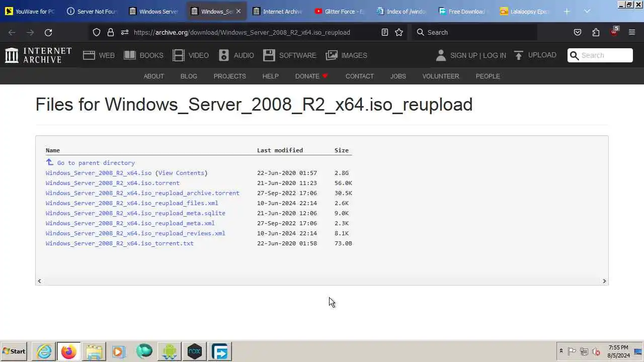The height and width of the screenshot is (362, 644).
Task: Switch to the Free Download tab
Action: [x=464, y=11]
